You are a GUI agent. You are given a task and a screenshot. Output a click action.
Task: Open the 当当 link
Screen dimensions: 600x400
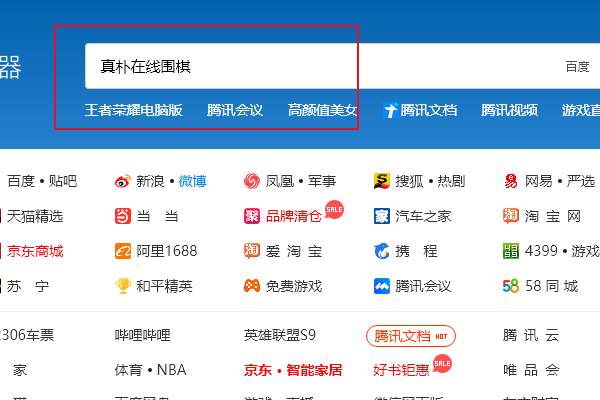[x=157, y=217]
